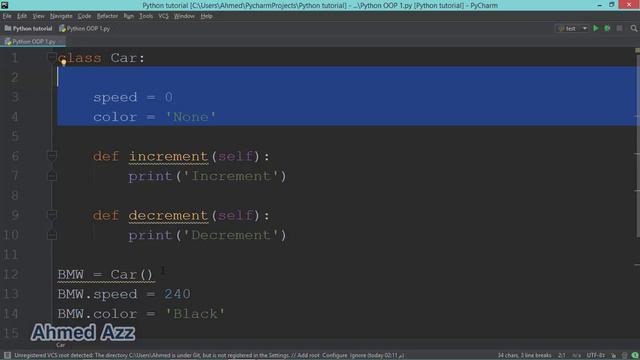
Task: Collapse the decrement method fold marker
Action: tap(51, 215)
